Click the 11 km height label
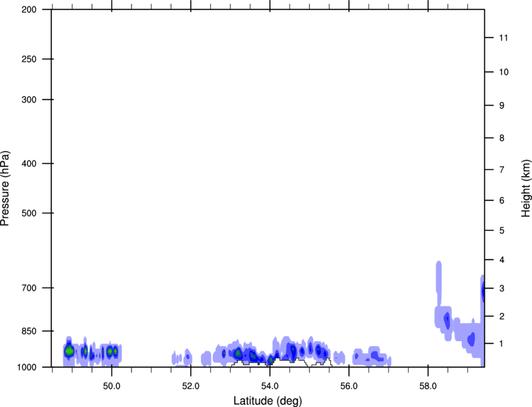 (x=504, y=38)
